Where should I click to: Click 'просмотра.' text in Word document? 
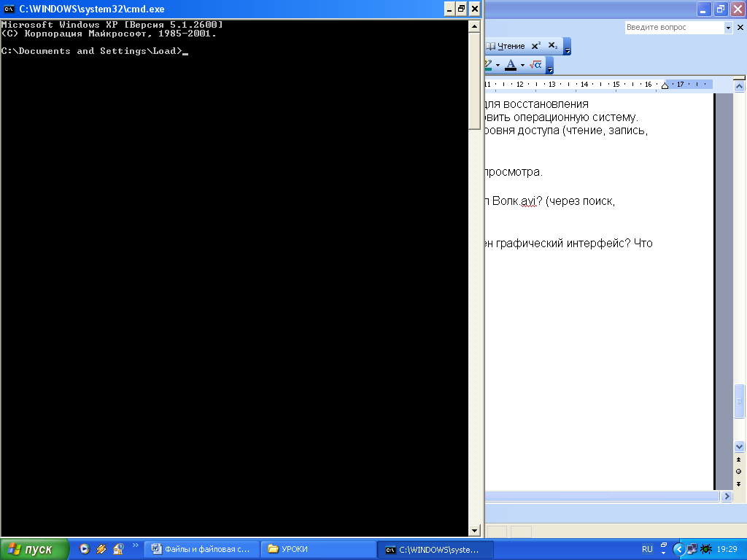pos(514,172)
